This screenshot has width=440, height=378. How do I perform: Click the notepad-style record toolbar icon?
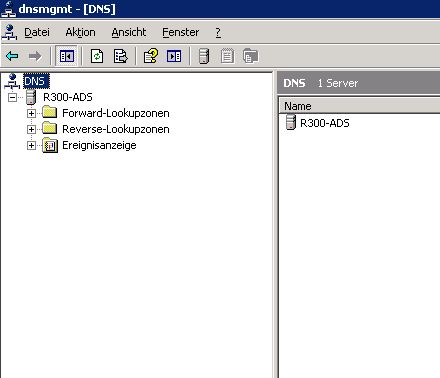(227, 56)
